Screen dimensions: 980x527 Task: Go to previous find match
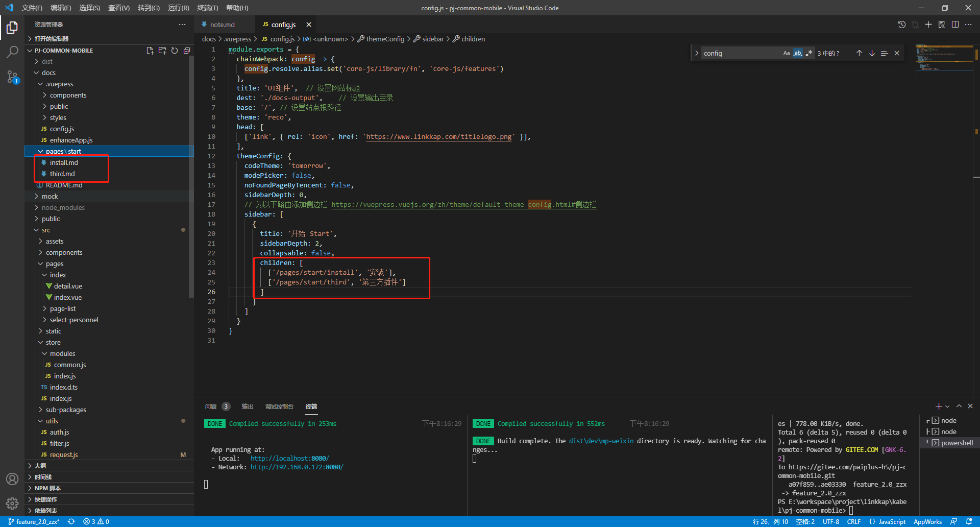point(859,53)
